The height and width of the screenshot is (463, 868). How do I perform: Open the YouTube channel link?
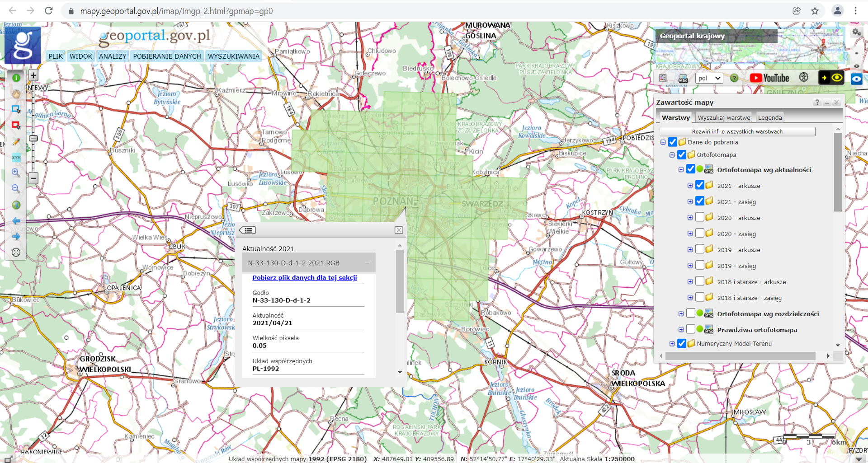[769, 78]
